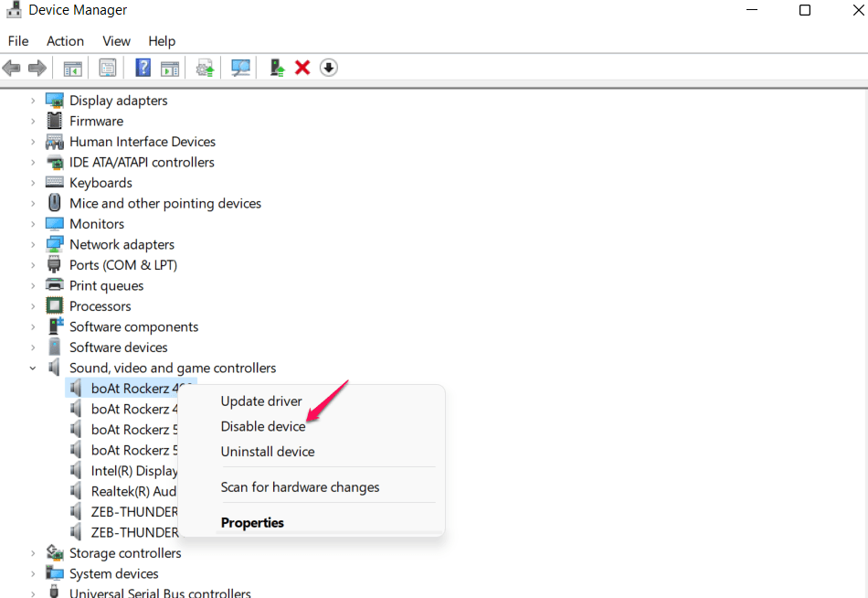The height and width of the screenshot is (598, 868).
Task: Click the Update device driver toolbar icon
Action: 205,69
